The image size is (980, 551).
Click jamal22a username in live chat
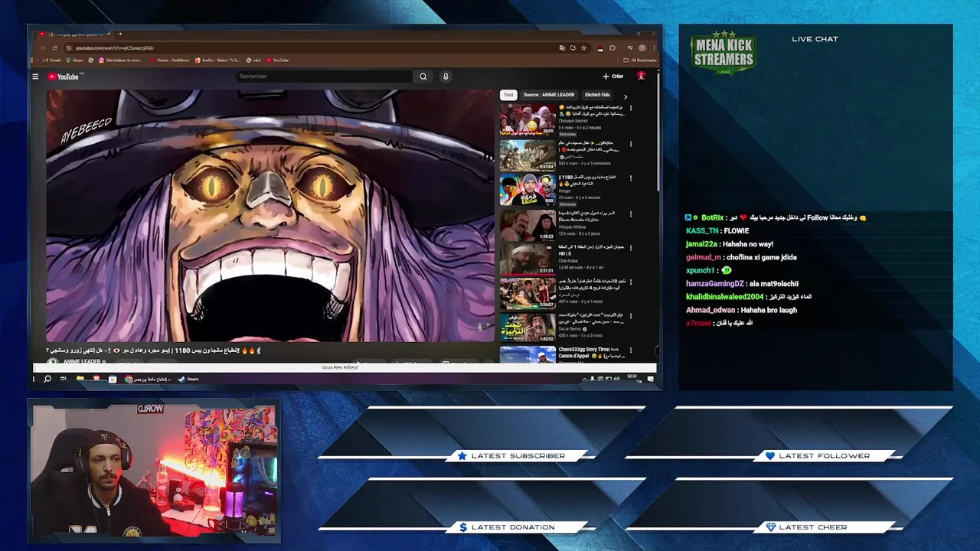pyautogui.click(x=701, y=244)
